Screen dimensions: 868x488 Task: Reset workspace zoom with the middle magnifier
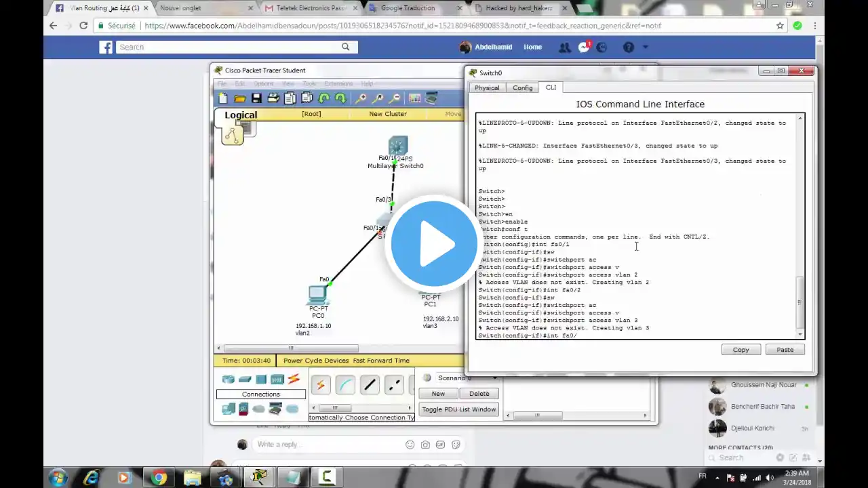tap(378, 98)
